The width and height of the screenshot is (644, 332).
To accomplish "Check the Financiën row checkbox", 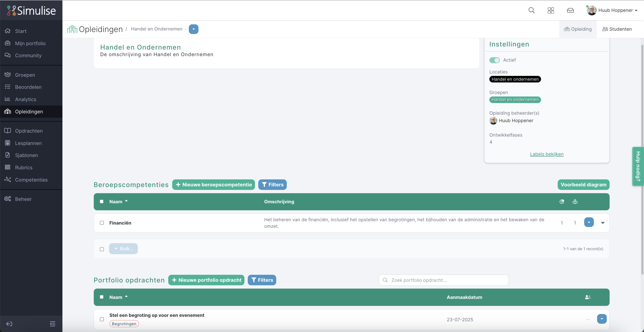I will coord(102,223).
